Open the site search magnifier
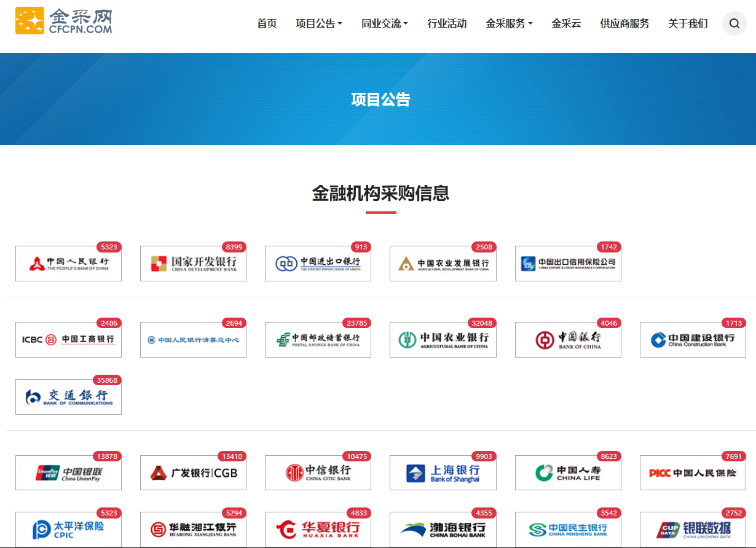The height and width of the screenshot is (548, 756). pyautogui.click(x=734, y=23)
